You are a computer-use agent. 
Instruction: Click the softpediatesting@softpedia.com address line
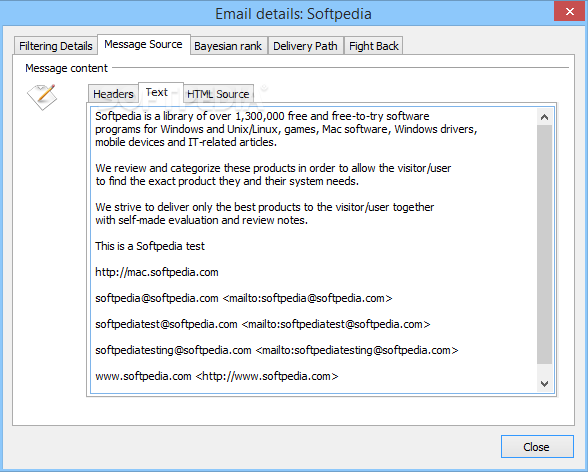277,350
